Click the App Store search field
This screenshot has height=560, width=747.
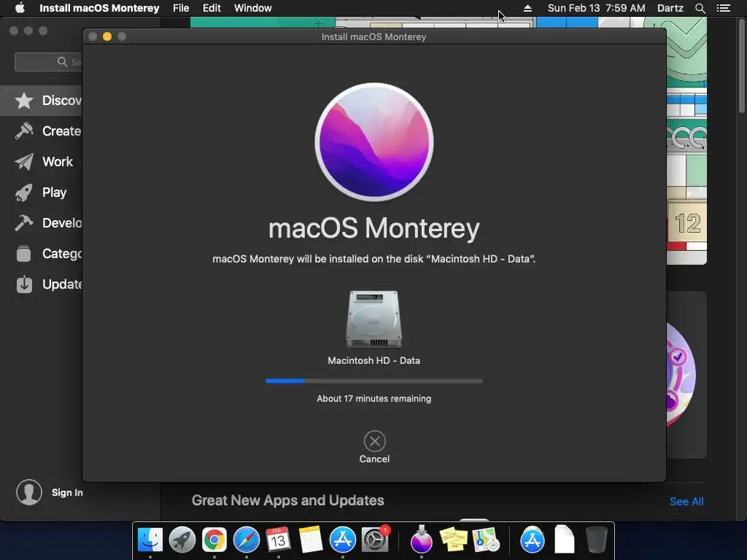(x=48, y=62)
